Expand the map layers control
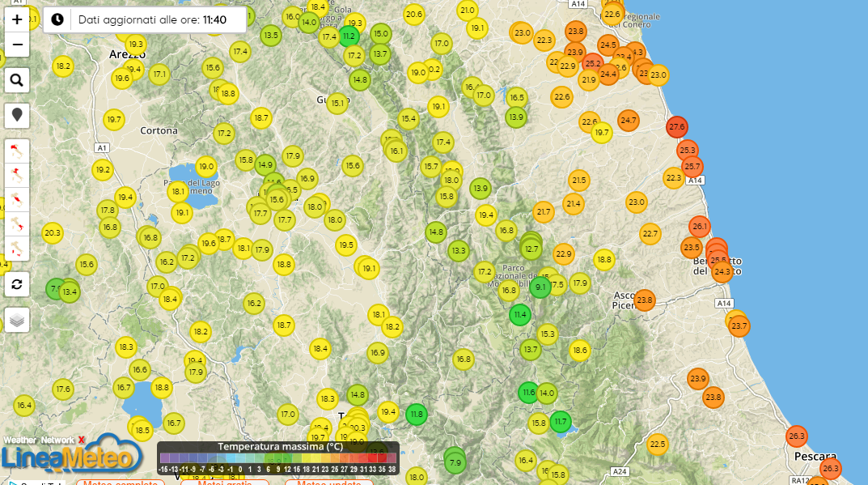 [17, 320]
